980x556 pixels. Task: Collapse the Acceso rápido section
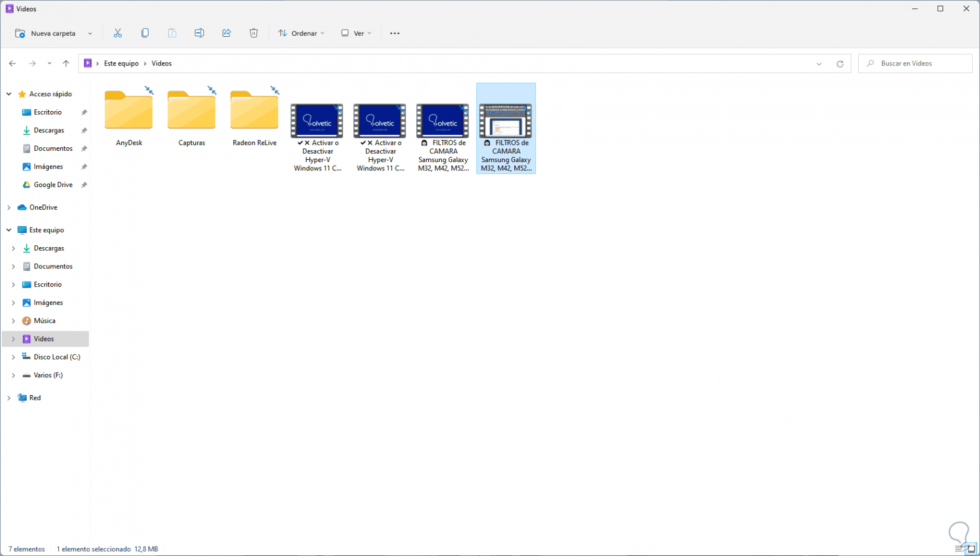pos(9,94)
